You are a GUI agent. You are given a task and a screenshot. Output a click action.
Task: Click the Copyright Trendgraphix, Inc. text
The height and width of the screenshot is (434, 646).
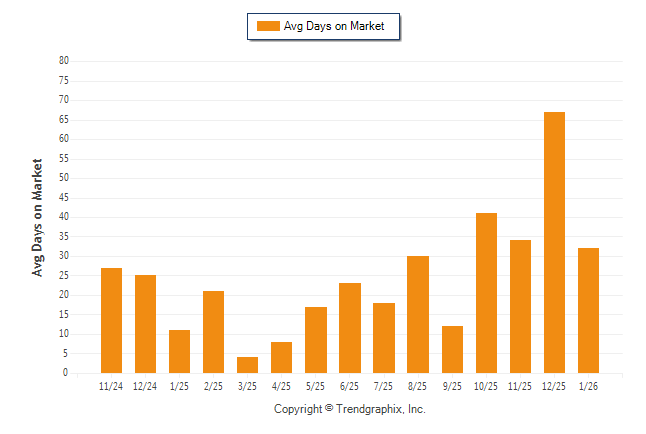tap(350, 409)
